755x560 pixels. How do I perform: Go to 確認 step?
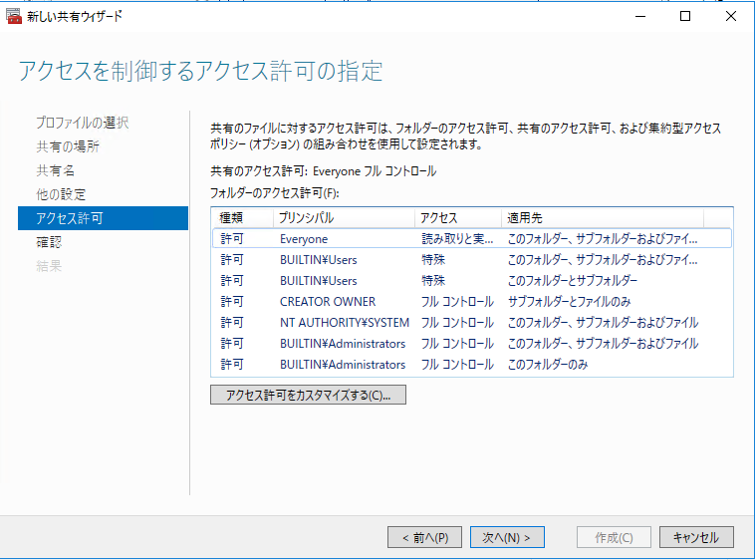(49, 242)
